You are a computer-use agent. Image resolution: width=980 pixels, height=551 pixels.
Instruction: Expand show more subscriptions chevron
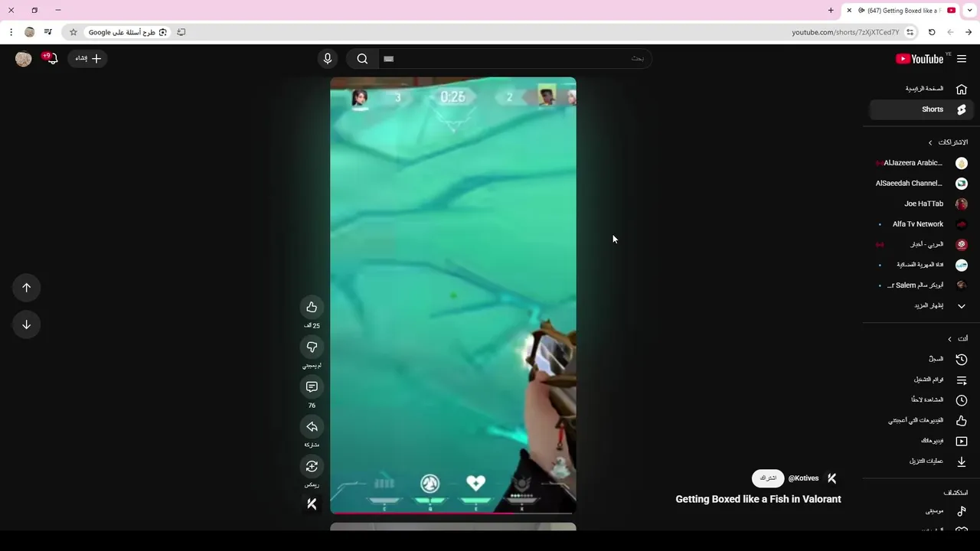point(962,305)
